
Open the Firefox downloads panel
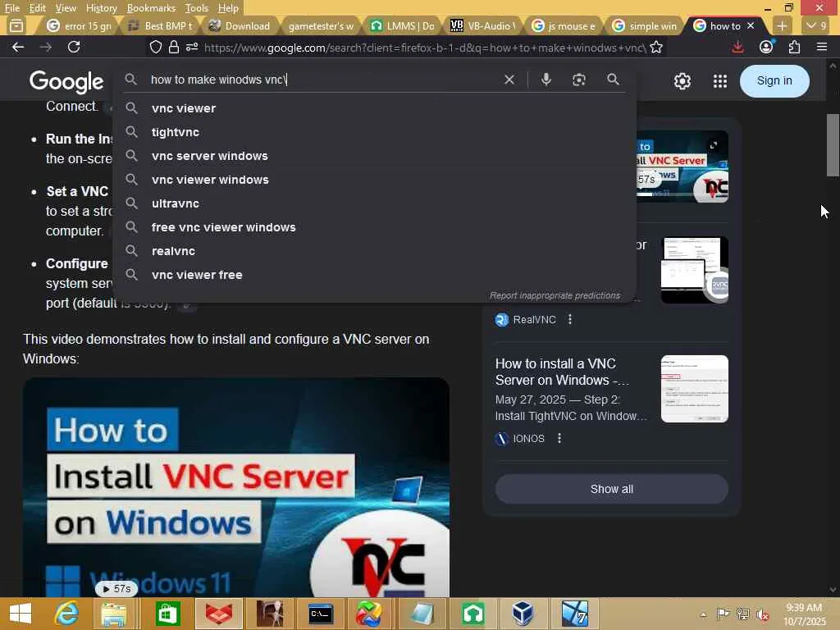pos(737,47)
